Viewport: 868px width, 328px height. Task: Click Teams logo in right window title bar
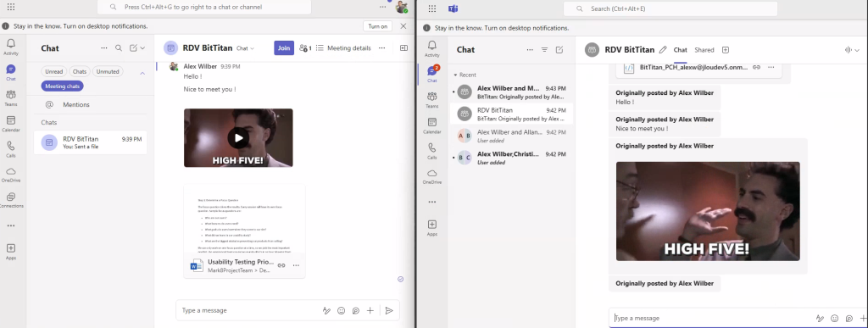(453, 8)
